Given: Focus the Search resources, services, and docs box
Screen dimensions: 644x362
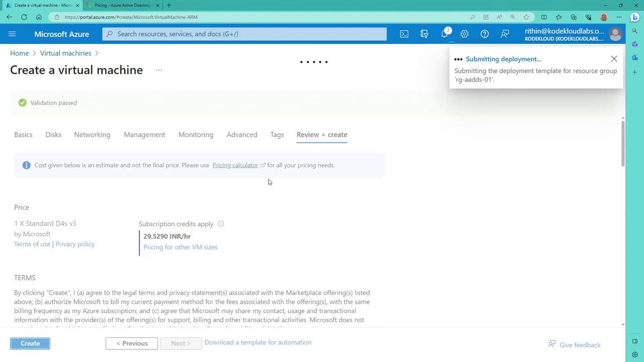Looking at the screenshot, I should click(245, 34).
